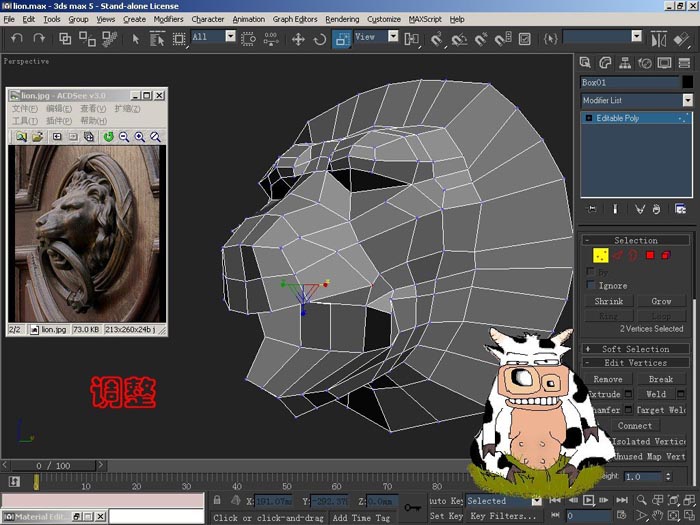Expand the Editable Poly stack entry
Screen dimensions: 700x525
[588, 118]
